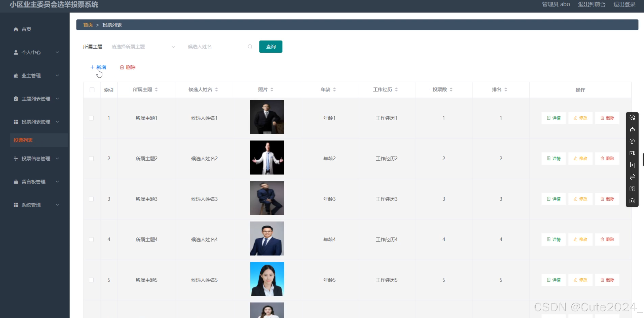The width and height of the screenshot is (644, 318).
Task: Click 退出到前台 in top bar
Action: 592,4
